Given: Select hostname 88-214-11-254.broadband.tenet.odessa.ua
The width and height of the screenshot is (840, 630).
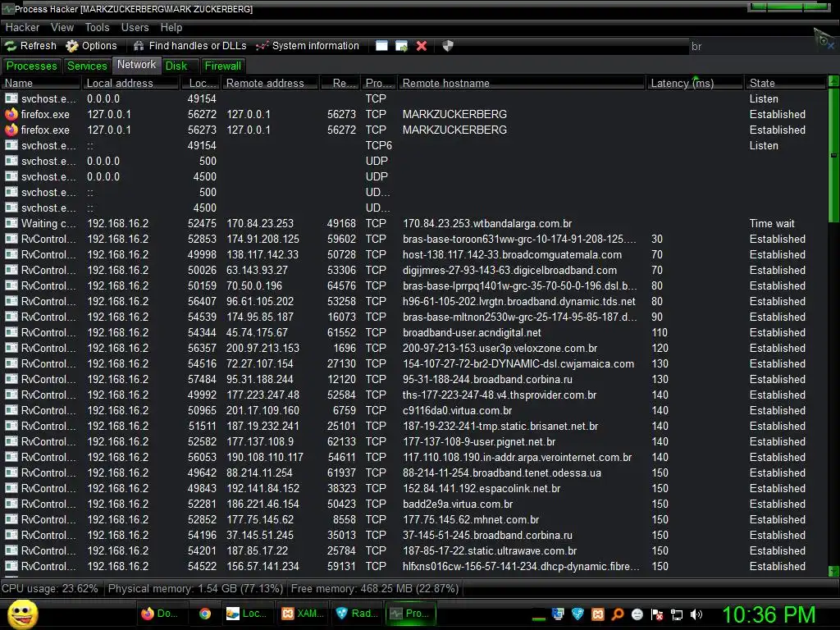Looking at the screenshot, I should pos(502,473).
